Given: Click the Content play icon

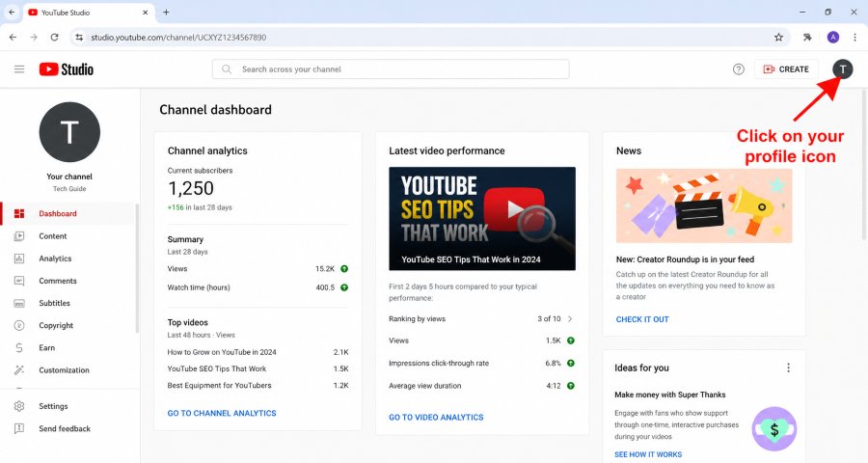Looking at the screenshot, I should click(x=19, y=236).
